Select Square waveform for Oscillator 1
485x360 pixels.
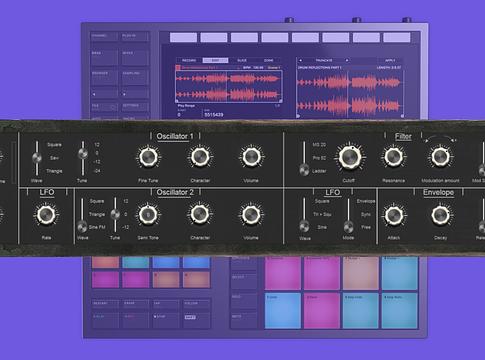tap(54, 145)
